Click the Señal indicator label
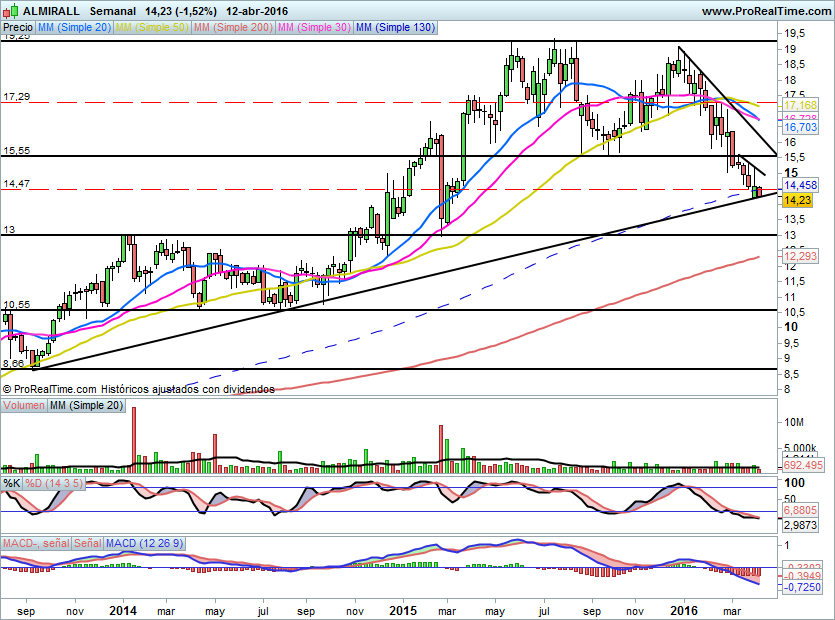The image size is (835, 620). pyautogui.click(x=87, y=543)
